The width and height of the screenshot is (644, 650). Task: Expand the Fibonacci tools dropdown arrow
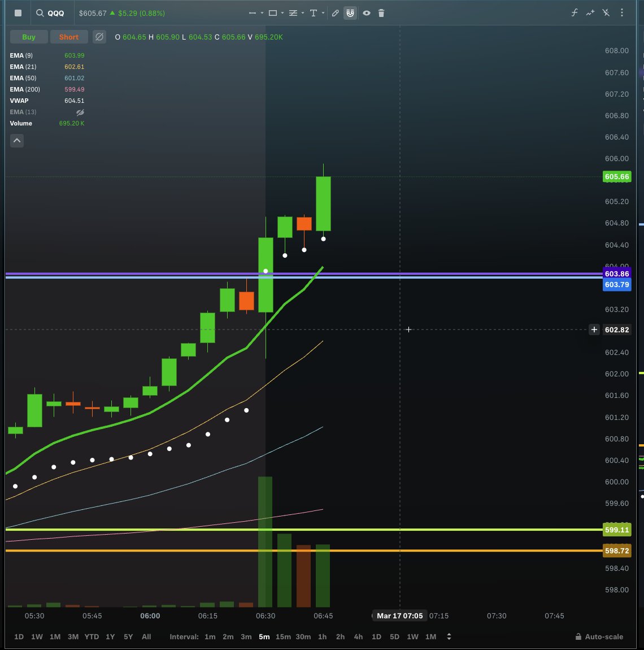pyautogui.click(x=303, y=13)
